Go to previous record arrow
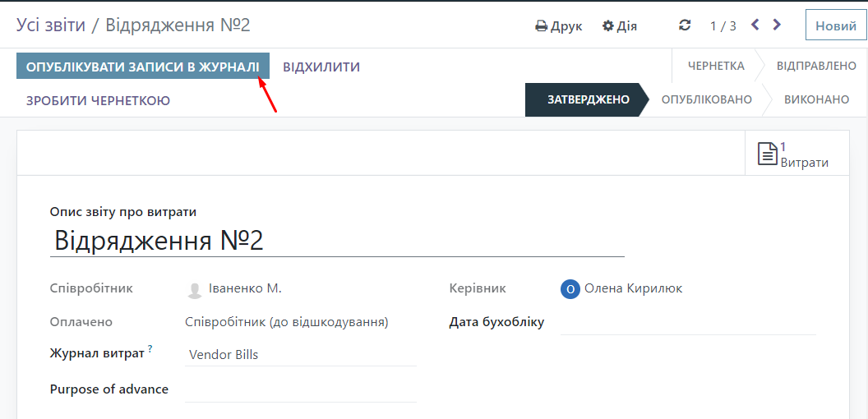 [x=755, y=25]
